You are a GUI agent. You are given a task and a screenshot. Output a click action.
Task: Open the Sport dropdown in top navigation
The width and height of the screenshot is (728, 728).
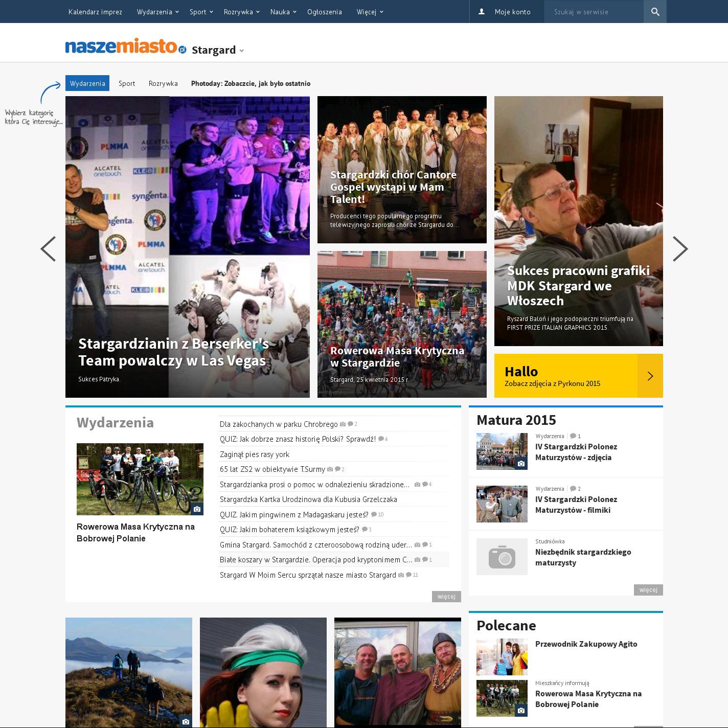click(x=201, y=12)
